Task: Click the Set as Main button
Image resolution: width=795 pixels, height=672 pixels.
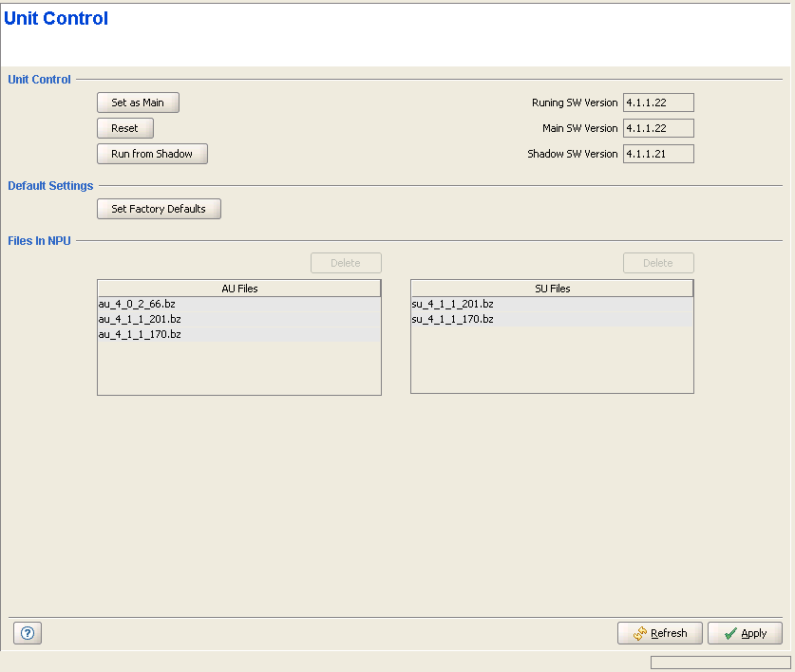Action: tap(138, 103)
